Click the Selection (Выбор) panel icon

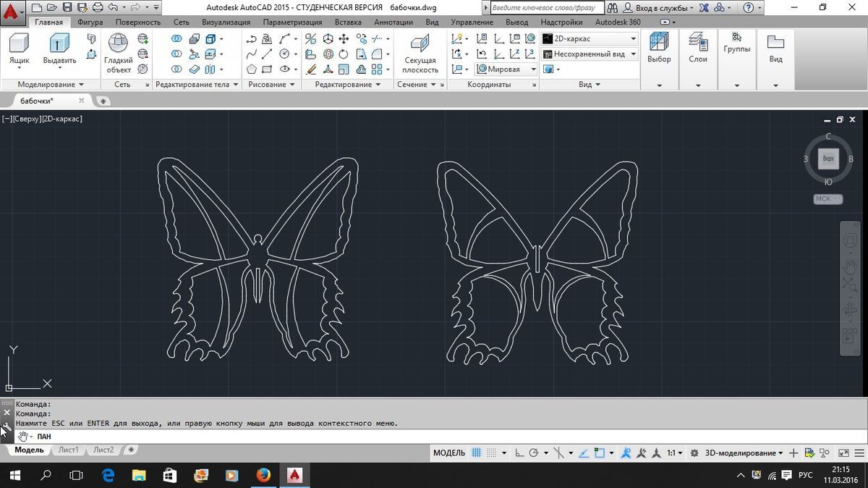pos(659,49)
